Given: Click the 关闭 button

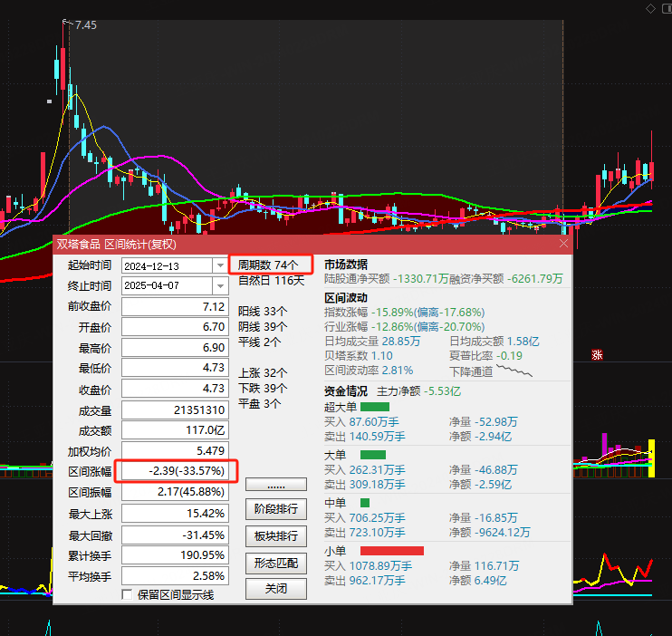Looking at the screenshot, I should tap(276, 588).
